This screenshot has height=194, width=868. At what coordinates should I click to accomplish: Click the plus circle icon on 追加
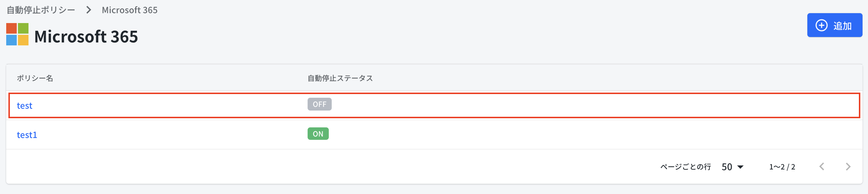(x=822, y=25)
